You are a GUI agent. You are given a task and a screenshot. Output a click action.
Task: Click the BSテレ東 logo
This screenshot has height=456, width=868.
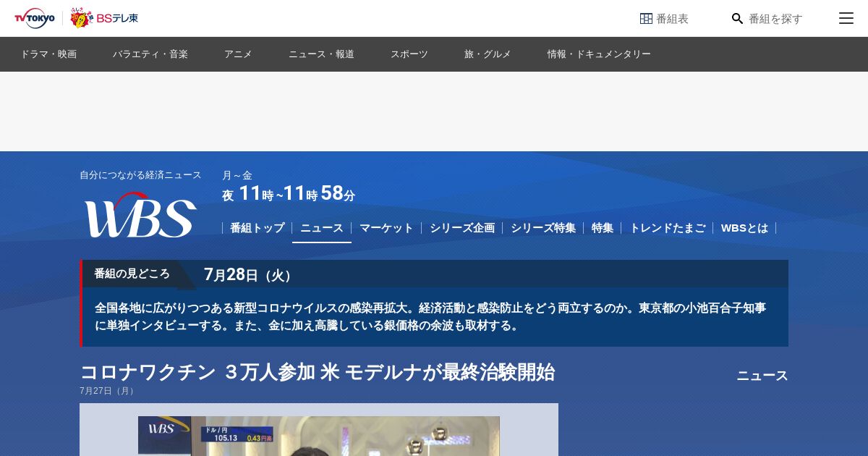tap(104, 18)
